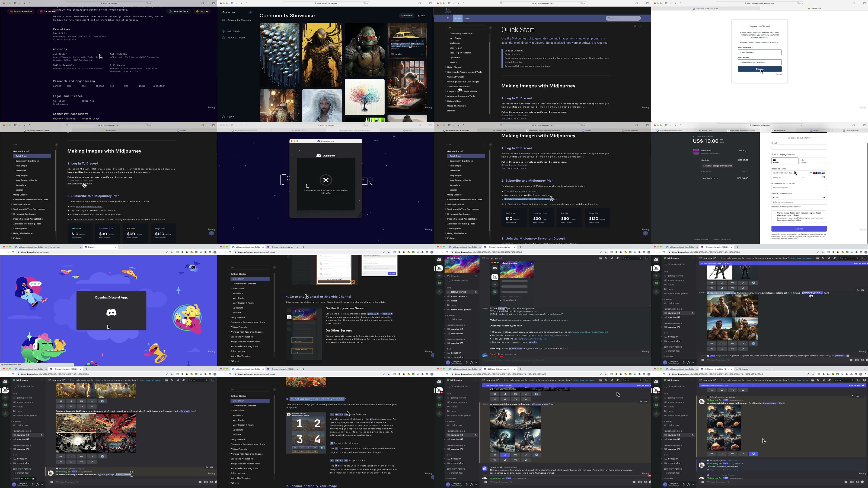This screenshot has width=868, height=488.
Task: Open the Brasil country dropdown in Stripe checkout
Action: click(799, 198)
